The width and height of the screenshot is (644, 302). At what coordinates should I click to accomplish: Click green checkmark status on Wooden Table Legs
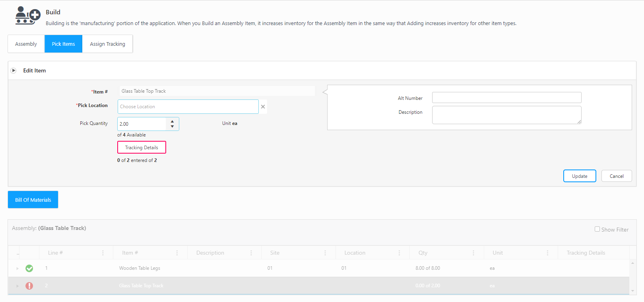coord(29,269)
